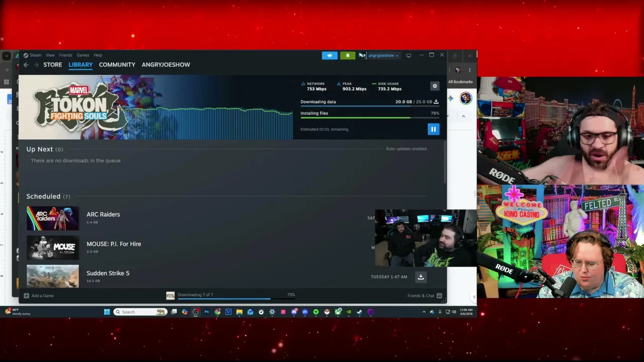
Task: Open the Games menu
Action: (83, 55)
